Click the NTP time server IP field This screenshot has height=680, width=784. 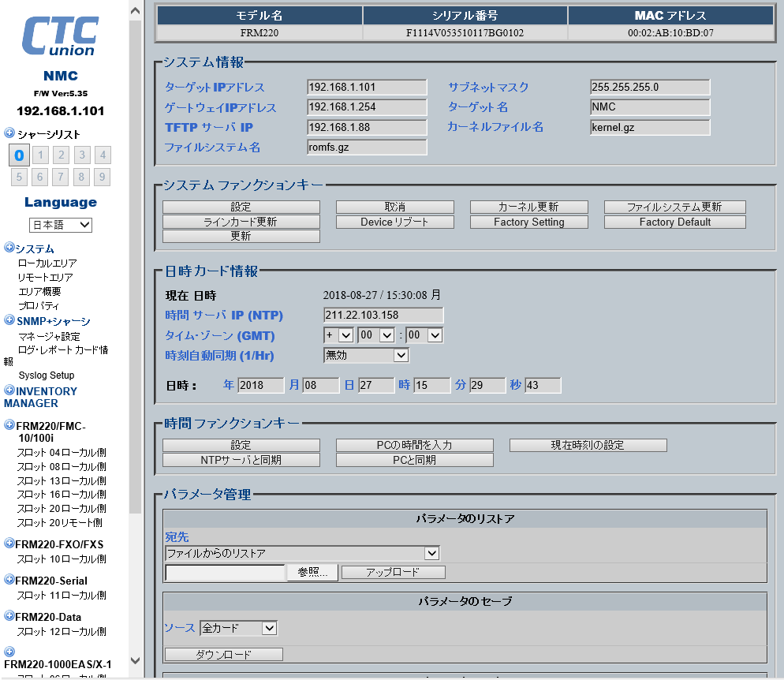(383, 315)
